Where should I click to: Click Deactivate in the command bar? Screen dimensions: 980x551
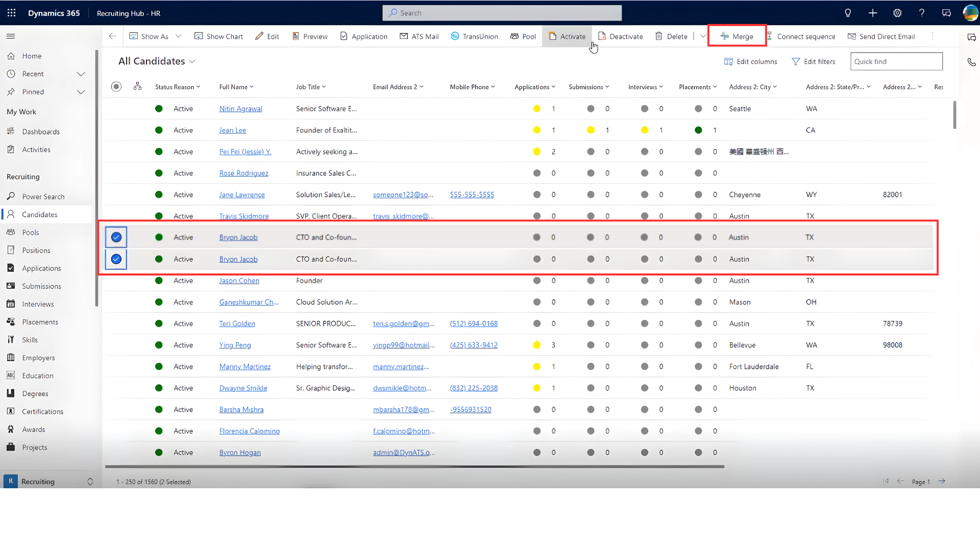(x=620, y=36)
